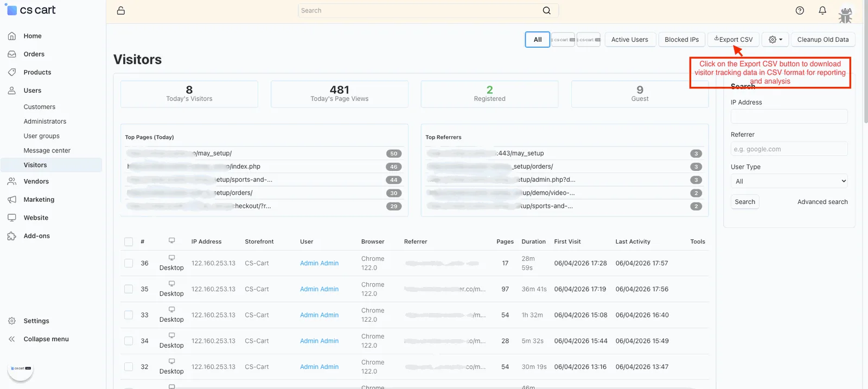
Task: Click Today's Page Views stat card
Action: click(340, 94)
